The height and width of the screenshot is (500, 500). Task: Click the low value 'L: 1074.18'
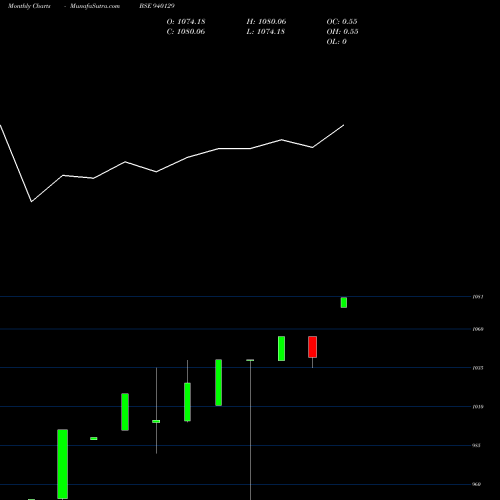point(265,32)
